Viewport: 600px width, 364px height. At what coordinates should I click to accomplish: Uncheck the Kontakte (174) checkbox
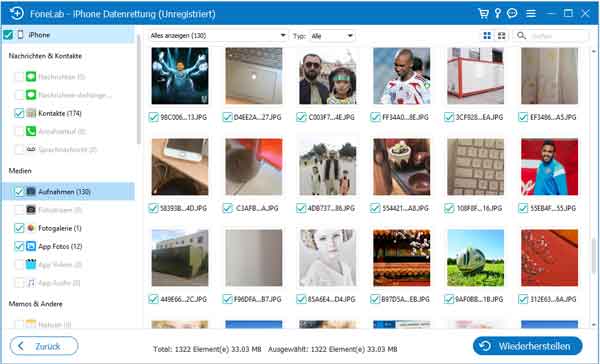19,113
